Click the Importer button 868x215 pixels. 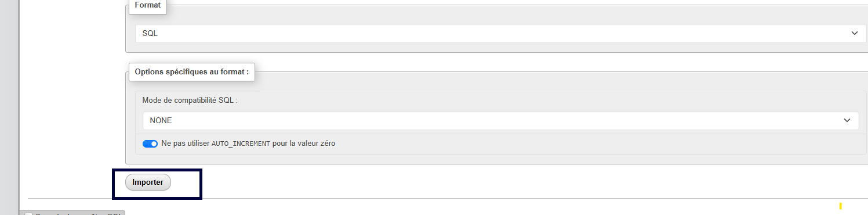(148, 182)
